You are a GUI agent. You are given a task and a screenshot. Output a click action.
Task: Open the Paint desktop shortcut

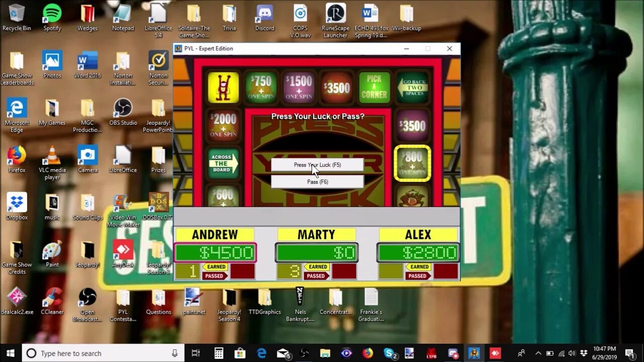(x=52, y=254)
